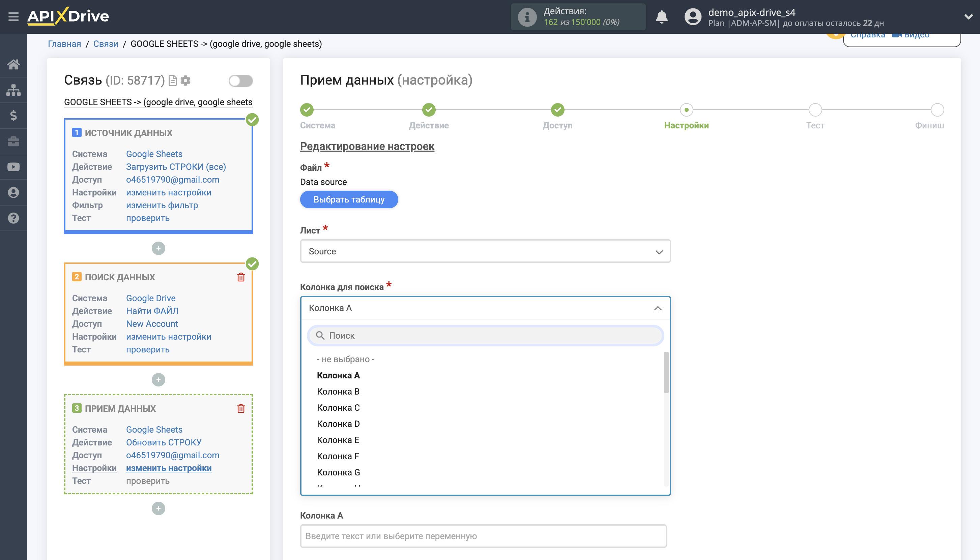
Task: Open the Лист dropdown showing Source
Action: click(485, 251)
